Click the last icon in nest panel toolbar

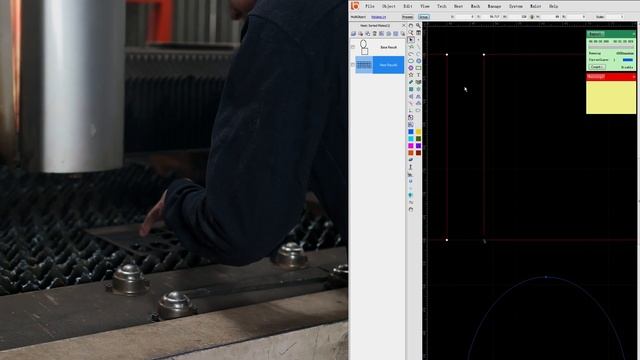click(x=402, y=33)
